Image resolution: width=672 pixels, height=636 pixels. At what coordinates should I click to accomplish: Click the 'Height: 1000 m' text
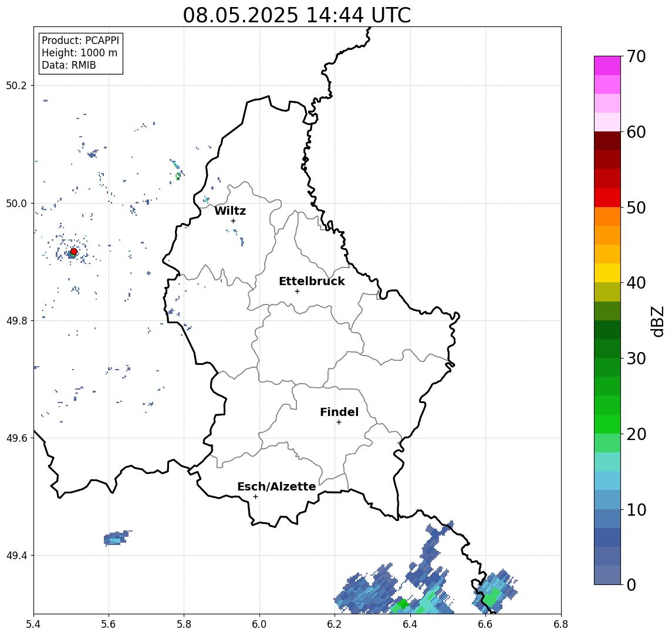pyautogui.click(x=79, y=53)
